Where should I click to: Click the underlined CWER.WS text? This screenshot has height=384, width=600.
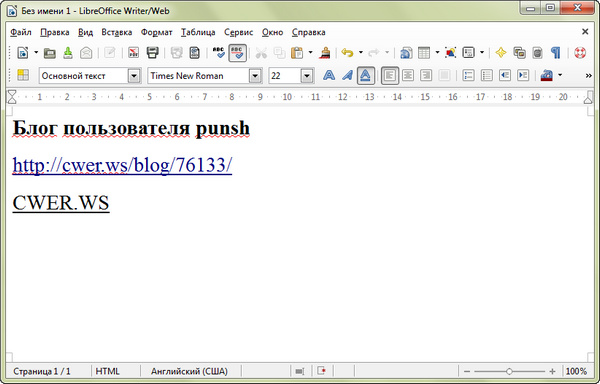(x=61, y=202)
